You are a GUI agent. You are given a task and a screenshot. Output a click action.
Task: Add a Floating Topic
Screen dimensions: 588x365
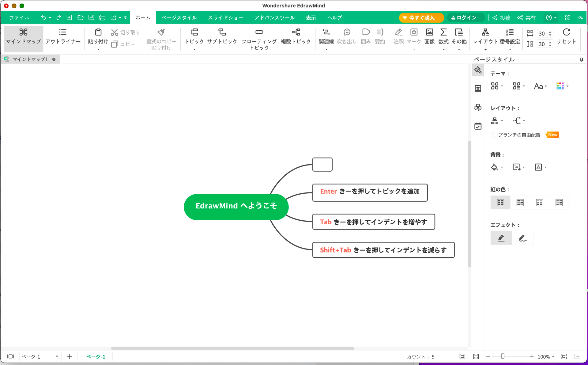259,39
